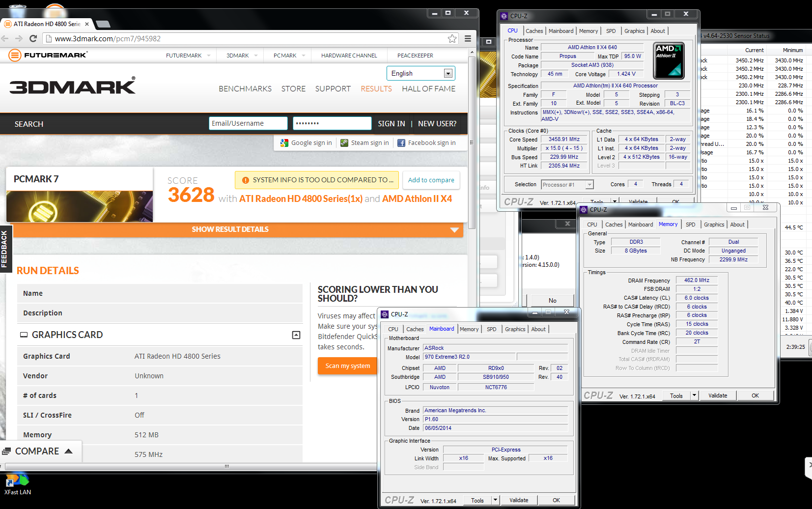
Task: Click the Email/Username field
Action: coord(248,123)
